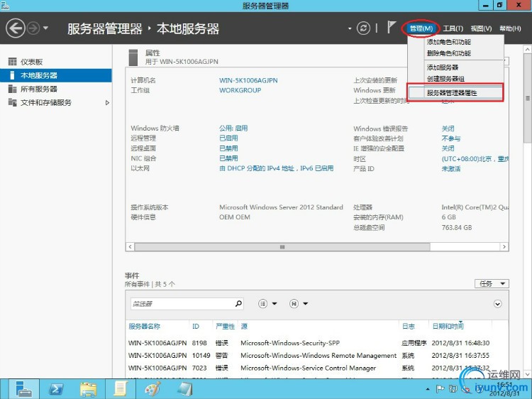Sort events by ID column

tap(196, 327)
